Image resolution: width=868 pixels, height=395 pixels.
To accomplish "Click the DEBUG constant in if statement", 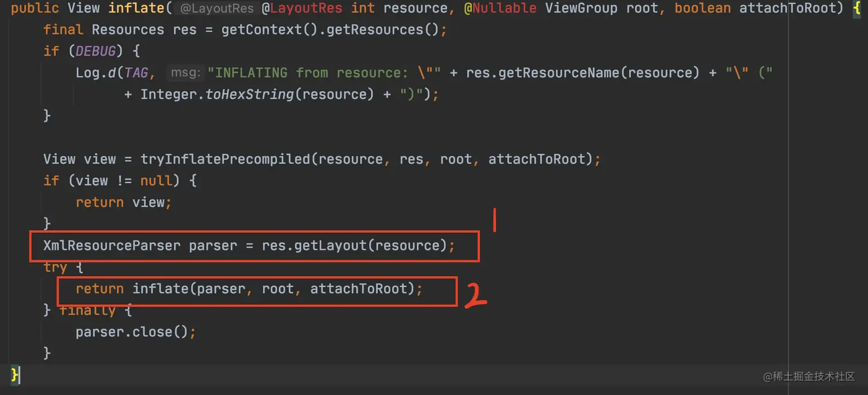I will click(x=96, y=51).
